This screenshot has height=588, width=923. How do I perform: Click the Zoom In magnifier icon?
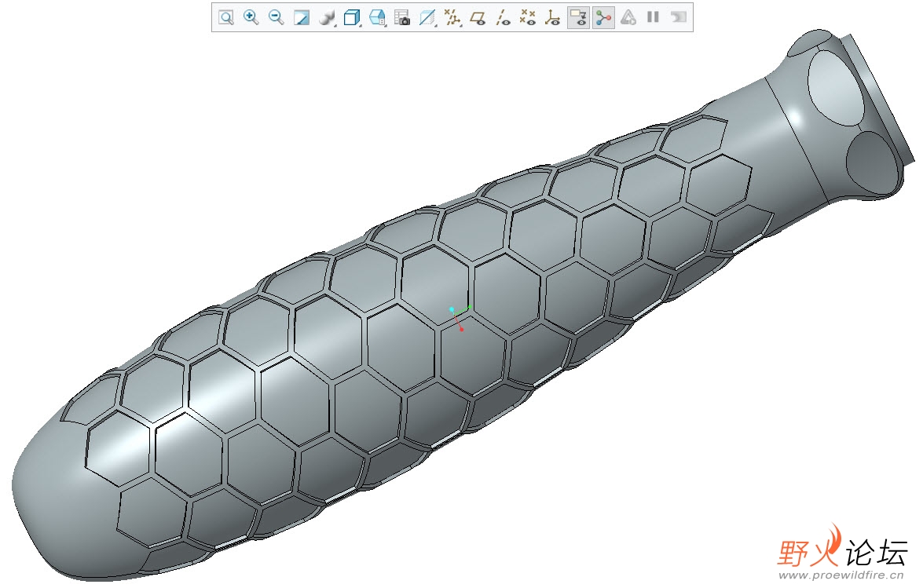(x=251, y=17)
